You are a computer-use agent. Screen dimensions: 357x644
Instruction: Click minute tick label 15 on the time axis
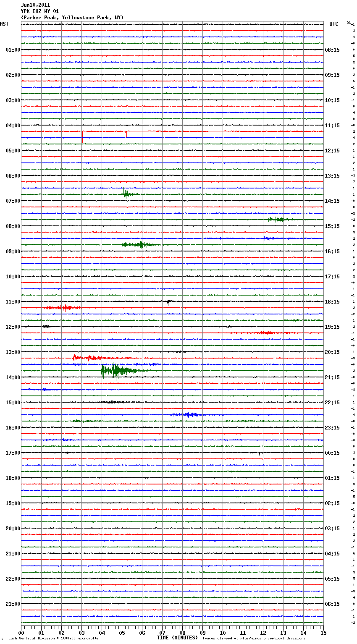[323, 633]
